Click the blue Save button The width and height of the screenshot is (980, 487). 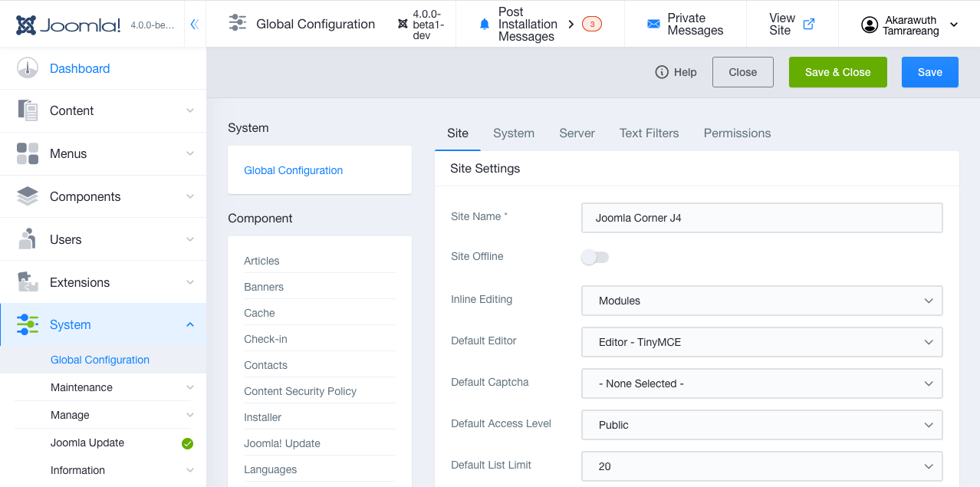(x=930, y=72)
